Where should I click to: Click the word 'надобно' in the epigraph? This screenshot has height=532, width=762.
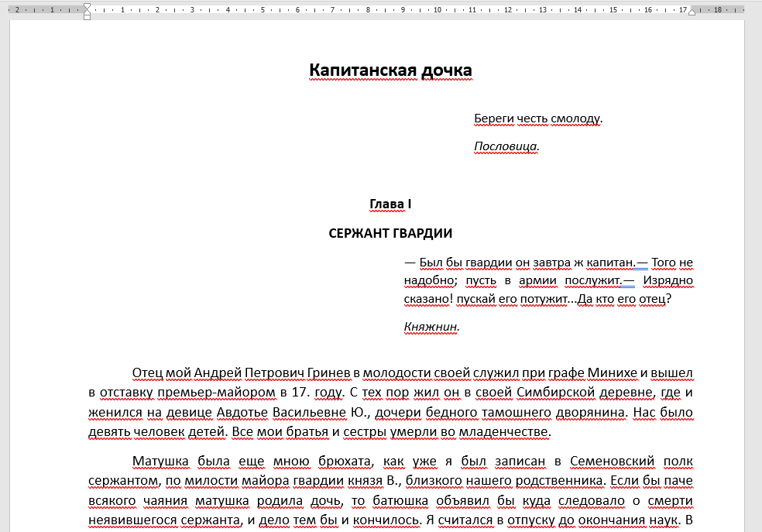point(429,280)
